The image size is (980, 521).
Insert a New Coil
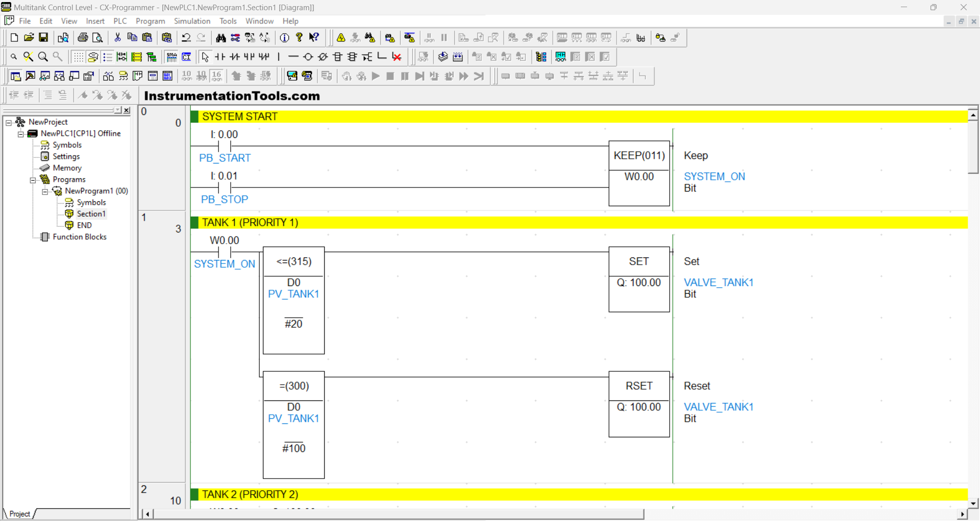tap(308, 57)
